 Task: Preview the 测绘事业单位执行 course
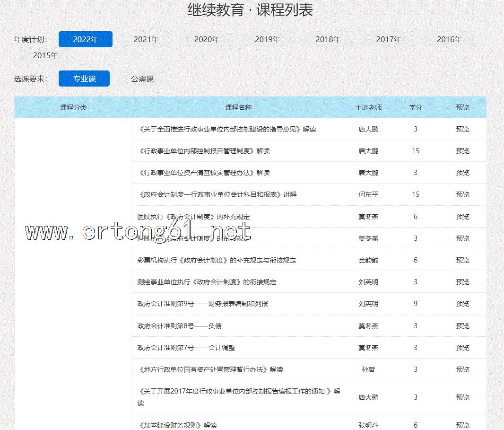click(462, 282)
